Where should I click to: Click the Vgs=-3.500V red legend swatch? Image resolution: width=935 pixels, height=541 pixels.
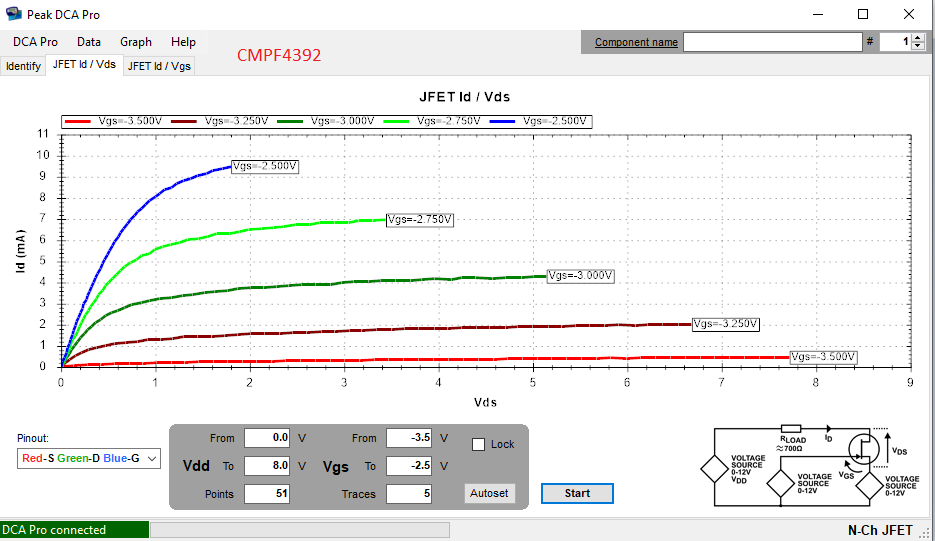tap(78, 121)
